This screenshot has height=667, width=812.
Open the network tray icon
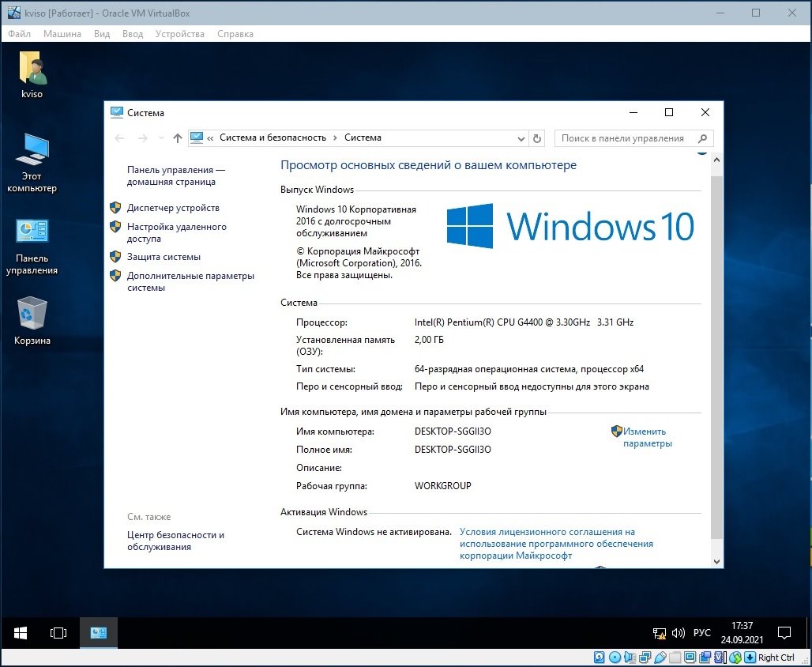660,633
